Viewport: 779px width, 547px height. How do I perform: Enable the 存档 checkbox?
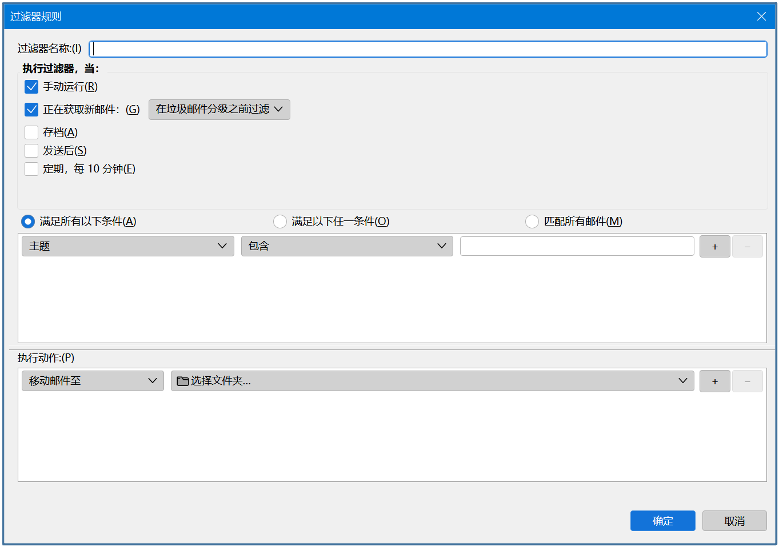click(32, 132)
